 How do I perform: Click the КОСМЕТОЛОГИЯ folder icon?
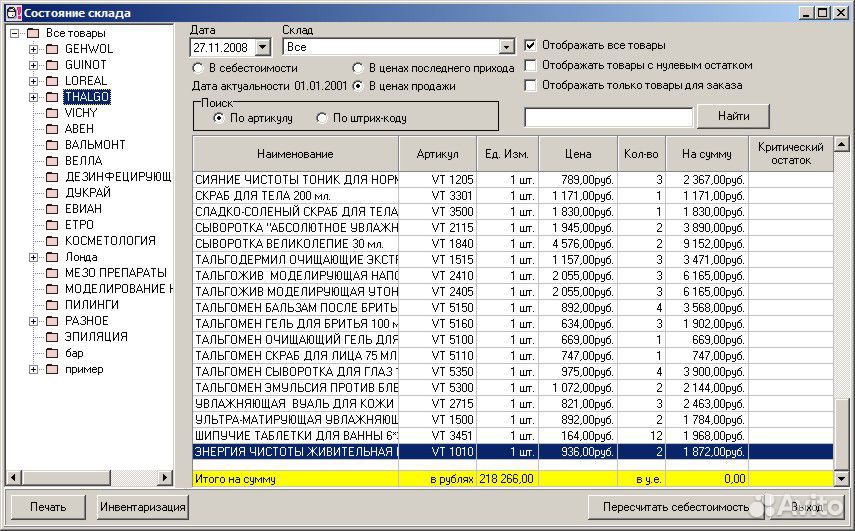click(x=52, y=241)
